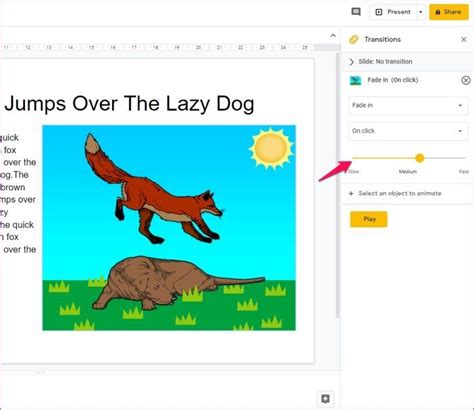Remove the Fade in animation

[466, 80]
